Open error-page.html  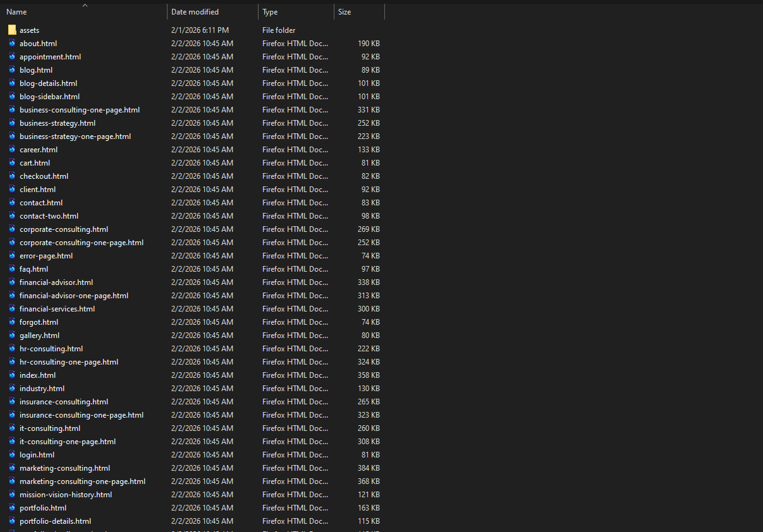point(46,255)
